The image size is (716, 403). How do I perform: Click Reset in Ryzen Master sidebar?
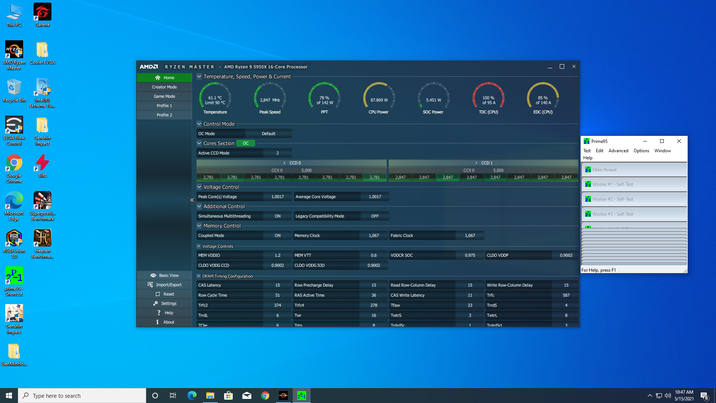(x=164, y=294)
